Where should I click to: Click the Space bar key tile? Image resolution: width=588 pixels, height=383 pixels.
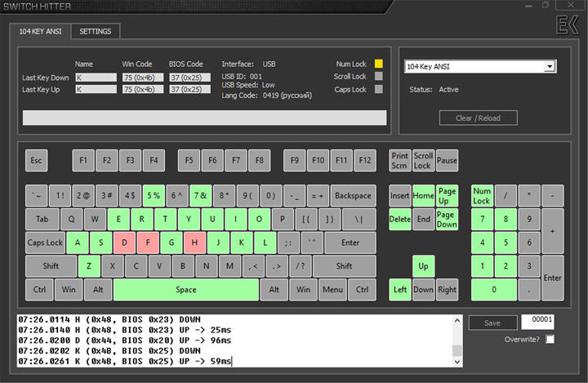coord(185,289)
